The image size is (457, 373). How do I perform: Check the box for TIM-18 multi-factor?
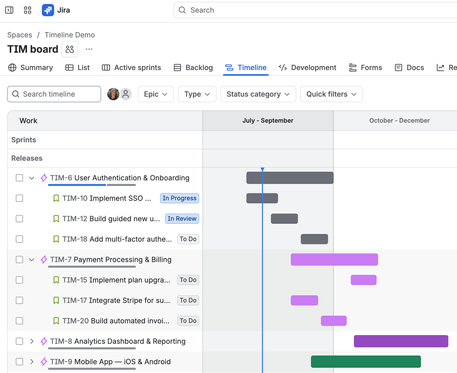[19, 239]
